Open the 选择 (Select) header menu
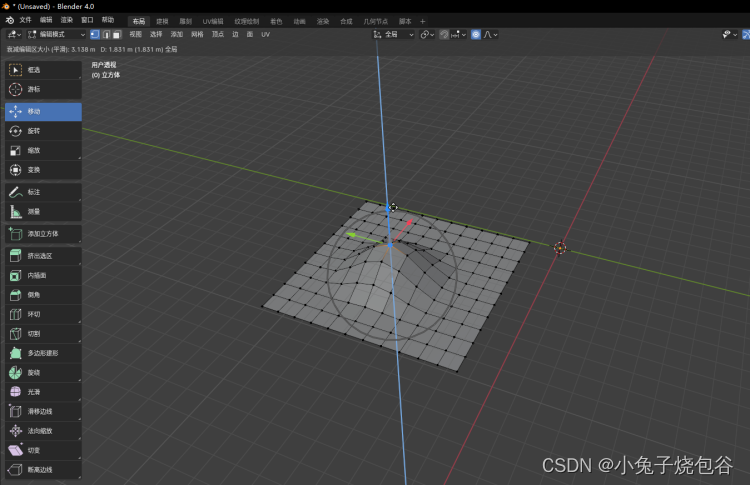 click(x=156, y=34)
